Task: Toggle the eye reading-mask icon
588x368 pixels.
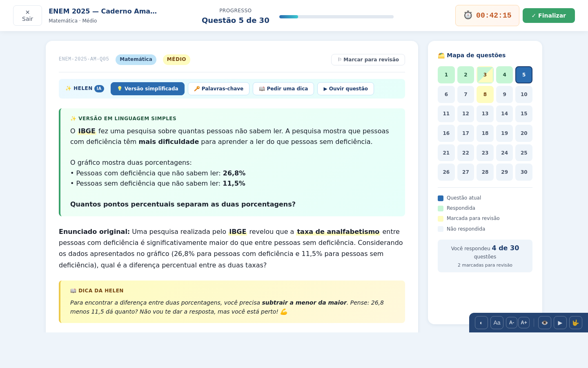Action: (545, 323)
